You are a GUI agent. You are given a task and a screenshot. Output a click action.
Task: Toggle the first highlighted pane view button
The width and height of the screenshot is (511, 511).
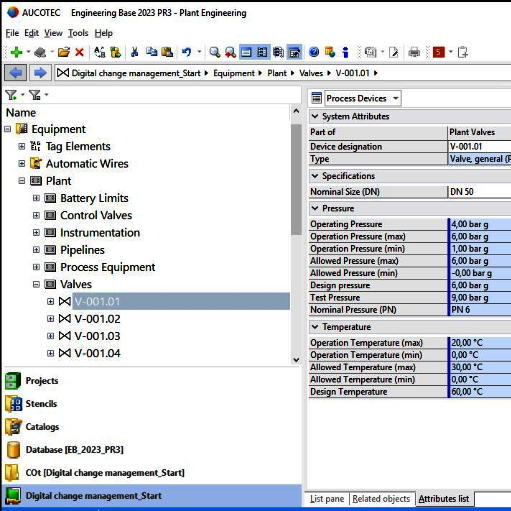pyautogui.click(x=246, y=52)
